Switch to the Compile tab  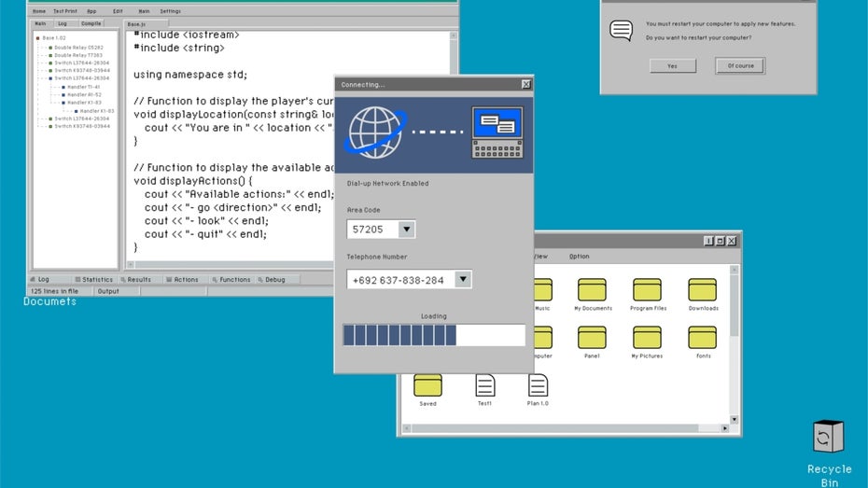(x=91, y=23)
